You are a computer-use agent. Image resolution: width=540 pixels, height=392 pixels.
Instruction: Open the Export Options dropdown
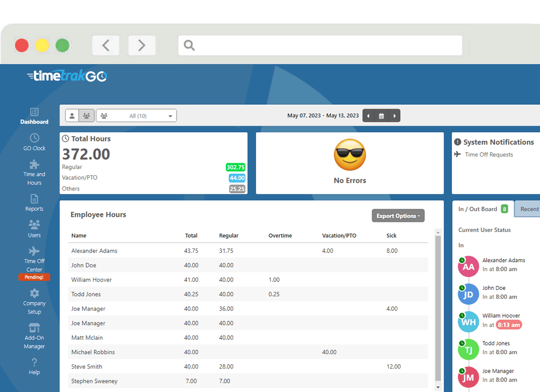click(398, 216)
